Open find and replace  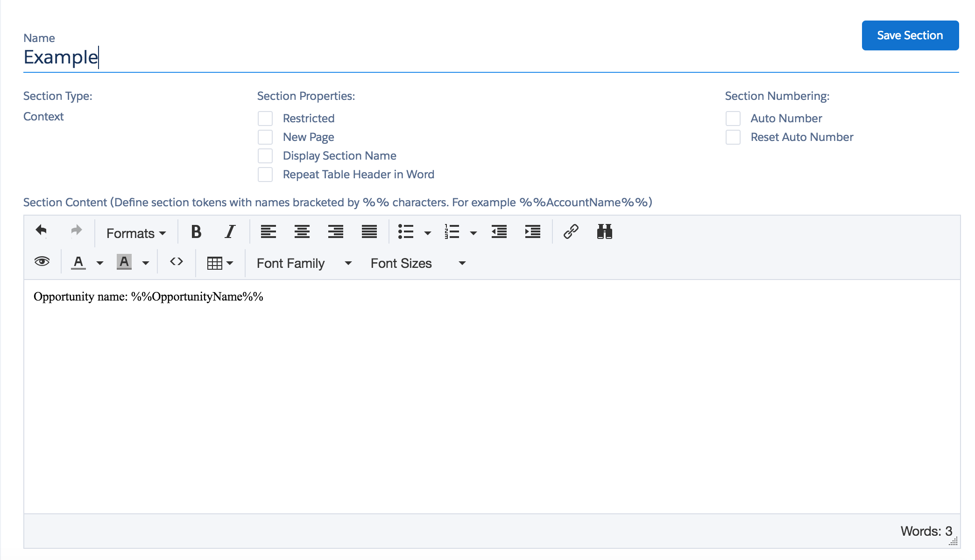pyautogui.click(x=604, y=232)
